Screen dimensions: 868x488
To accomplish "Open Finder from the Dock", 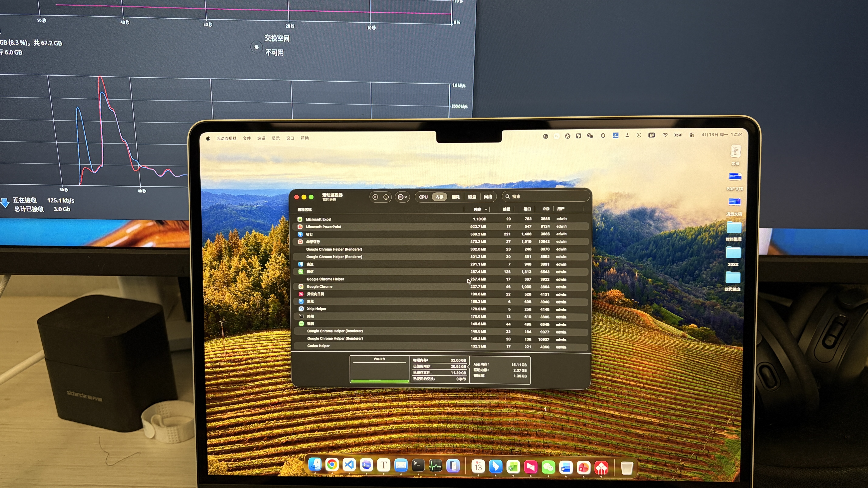I will (x=315, y=465).
